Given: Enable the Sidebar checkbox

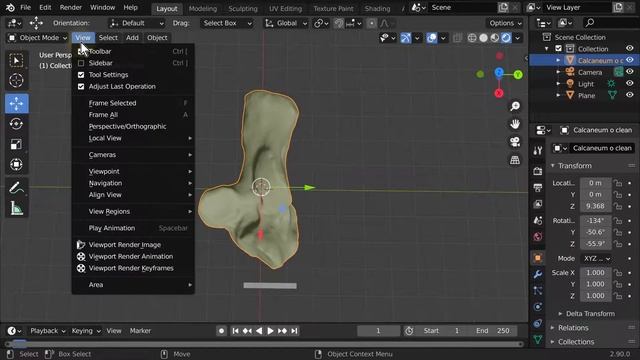Looking at the screenshot, I should tap(81, 63).
